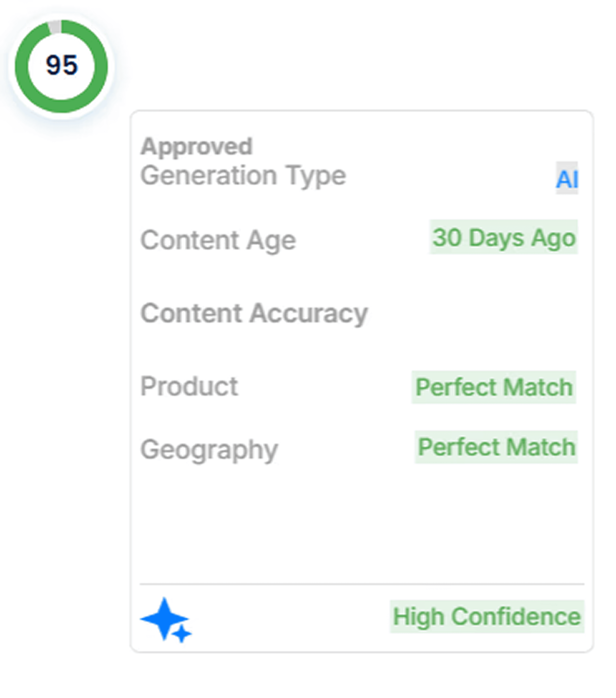Viewport: 616px width, 698px height.
Task: Click the Geography row label
Action: [x=209, y=450]
